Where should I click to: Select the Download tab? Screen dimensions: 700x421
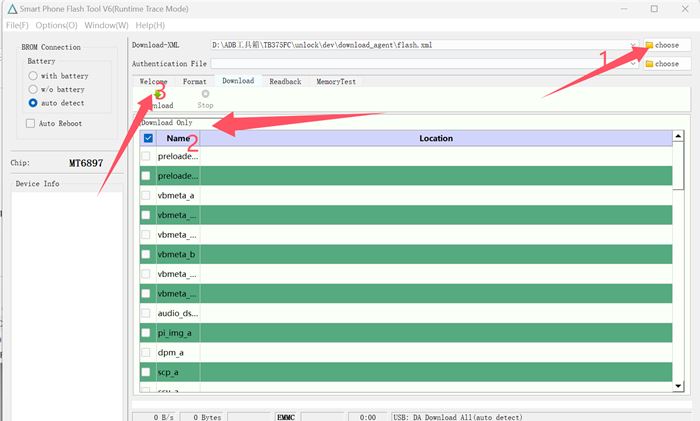(x=238, y=80)
